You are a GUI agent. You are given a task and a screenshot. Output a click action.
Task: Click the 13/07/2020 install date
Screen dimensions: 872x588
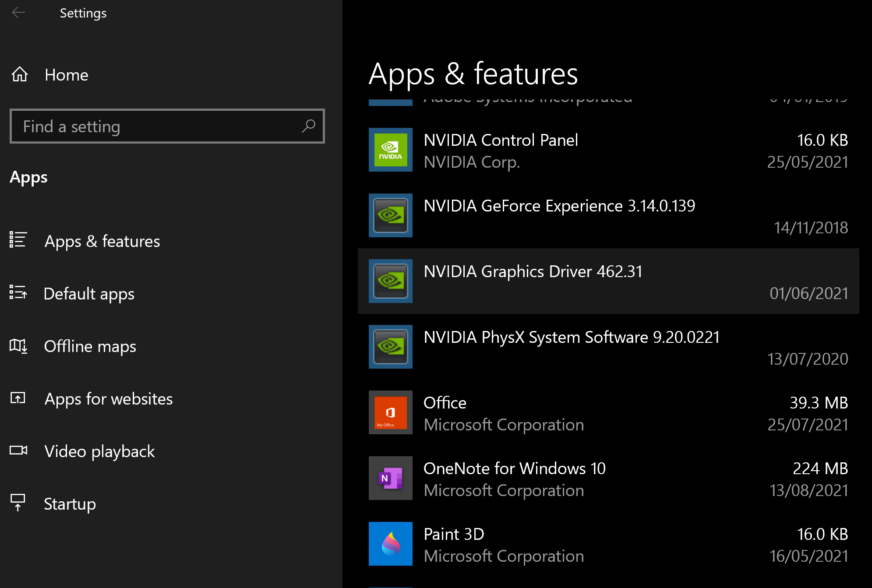coord(808,359)
